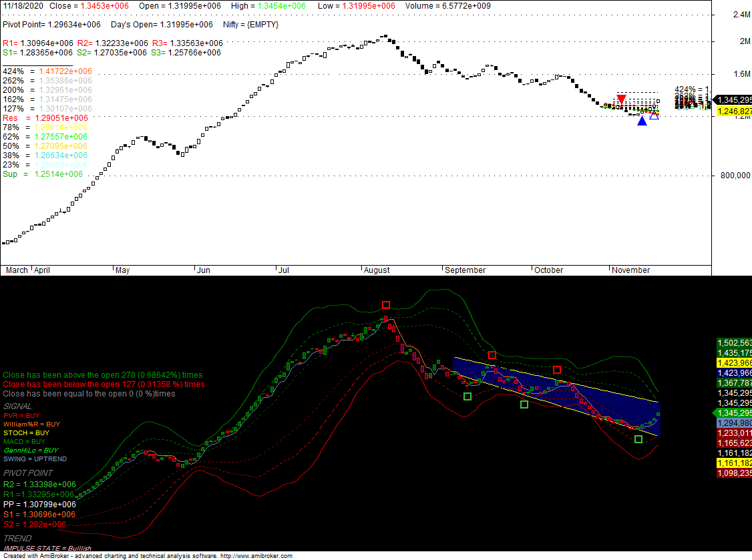
Task: Click the 162% = 1.31475e+006 Fibonacci level
Action: point(47,99)
